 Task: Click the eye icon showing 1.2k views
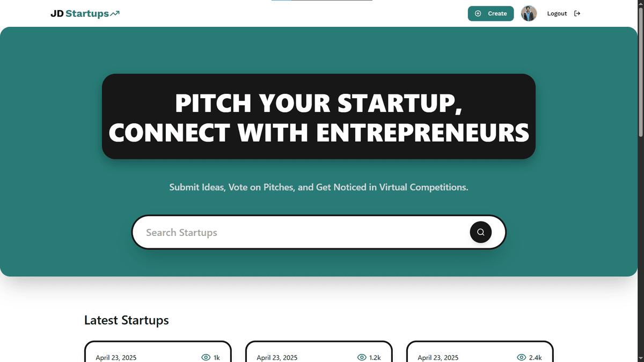(x=362, y=357)
